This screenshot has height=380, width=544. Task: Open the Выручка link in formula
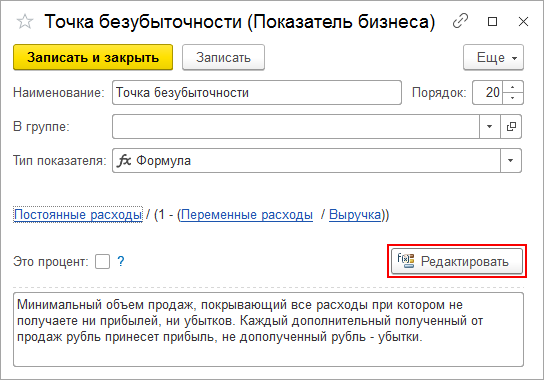[355, 215]
